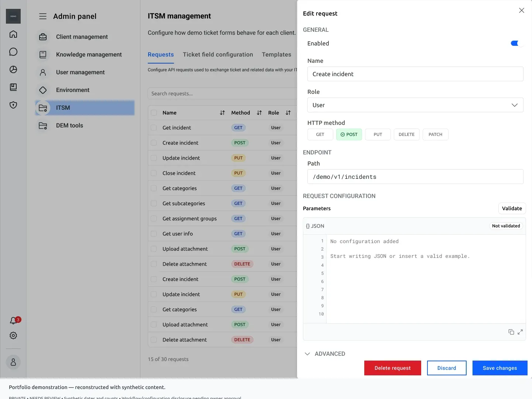Tick the checkbox for Get incident row
532x399 pixels.
(154, 128)
